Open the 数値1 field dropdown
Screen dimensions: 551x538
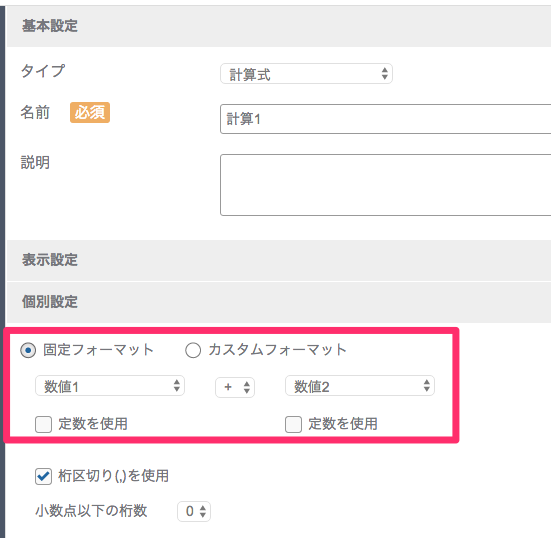(110, 386)
